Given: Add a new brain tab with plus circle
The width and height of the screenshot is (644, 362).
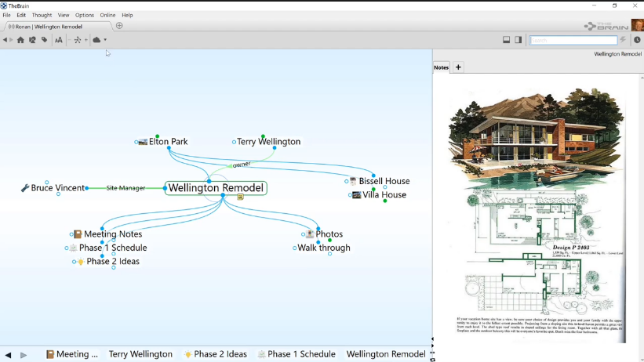Looking at the screenshot, I should click(119, 25).
